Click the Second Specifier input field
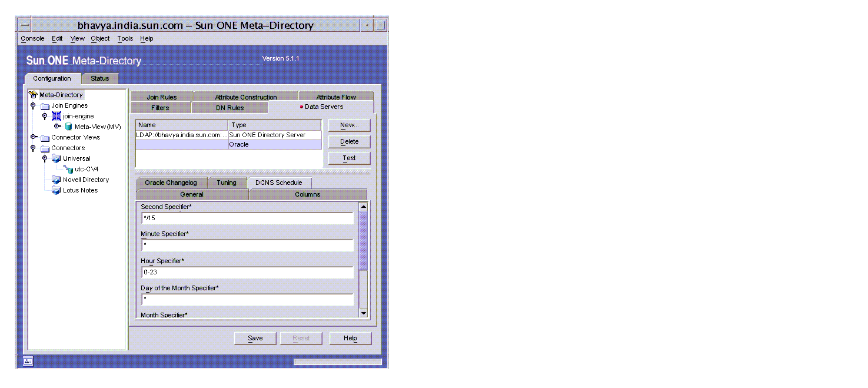The height and width of the screenshot is (388, 868). click(247, 218)
